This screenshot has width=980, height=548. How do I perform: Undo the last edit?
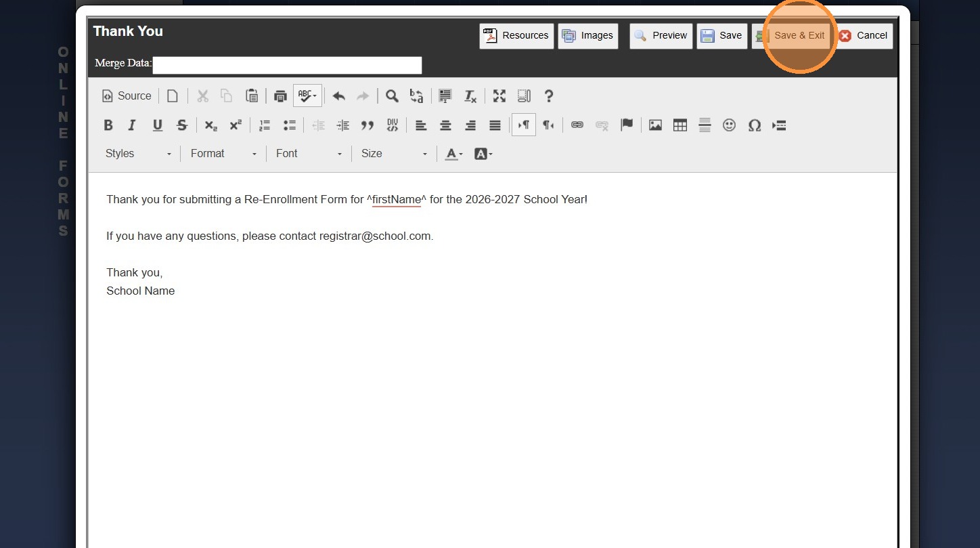tap(339, 96)
